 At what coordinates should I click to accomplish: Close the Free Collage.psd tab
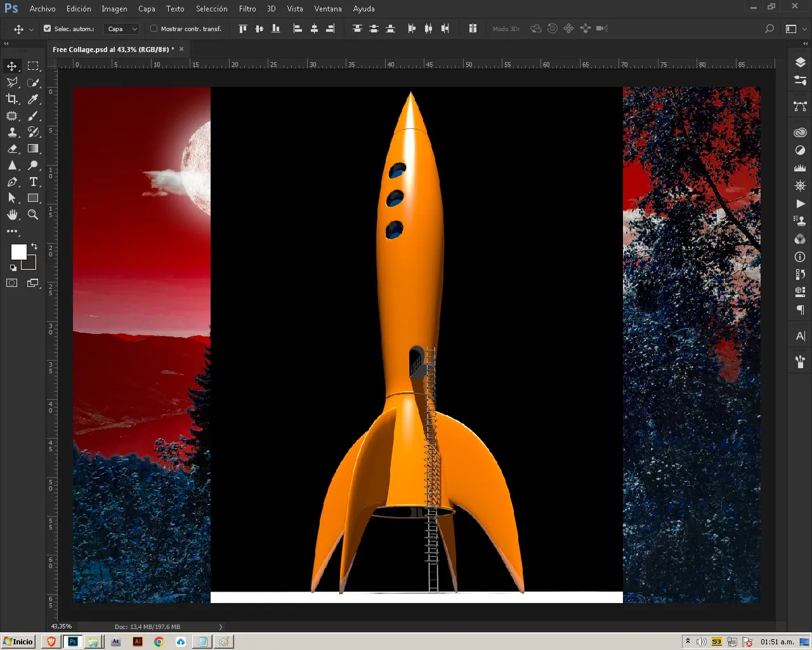(181, 49)
